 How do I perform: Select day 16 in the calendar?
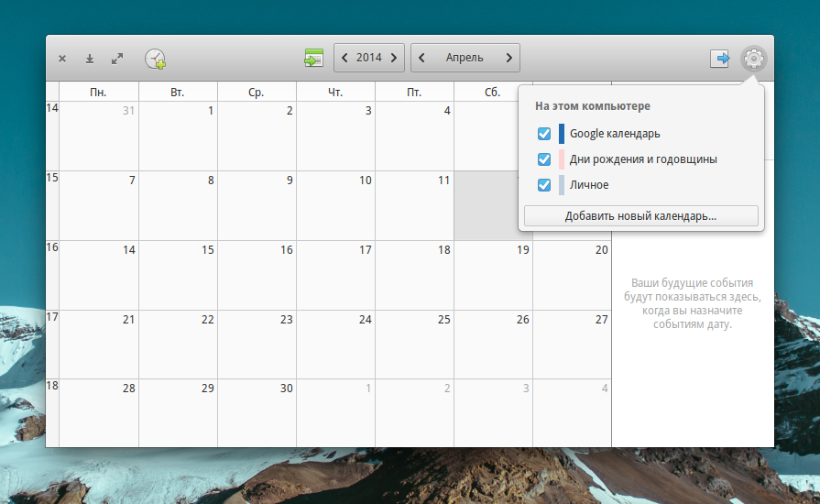257,276
